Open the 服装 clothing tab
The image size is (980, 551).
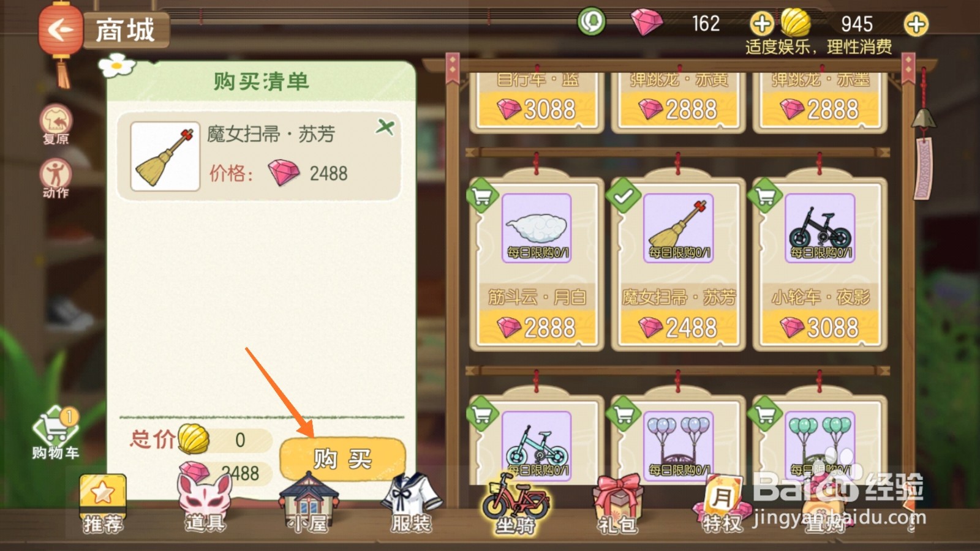(411, 503)
